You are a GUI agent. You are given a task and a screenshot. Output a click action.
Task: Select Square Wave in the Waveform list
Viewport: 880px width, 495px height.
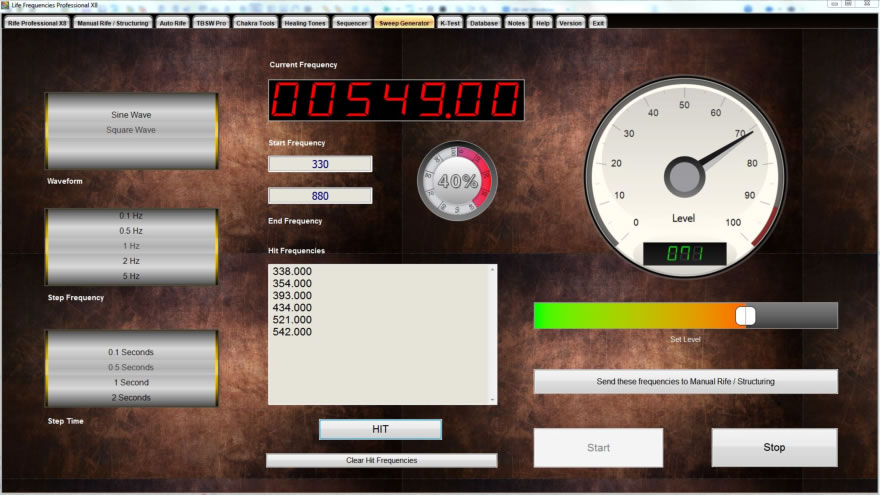pyautogui.click(x=131, y=130)
